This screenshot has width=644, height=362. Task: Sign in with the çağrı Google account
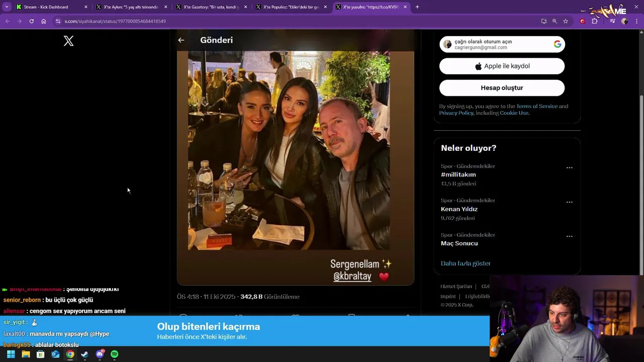(x=502, y=44)
